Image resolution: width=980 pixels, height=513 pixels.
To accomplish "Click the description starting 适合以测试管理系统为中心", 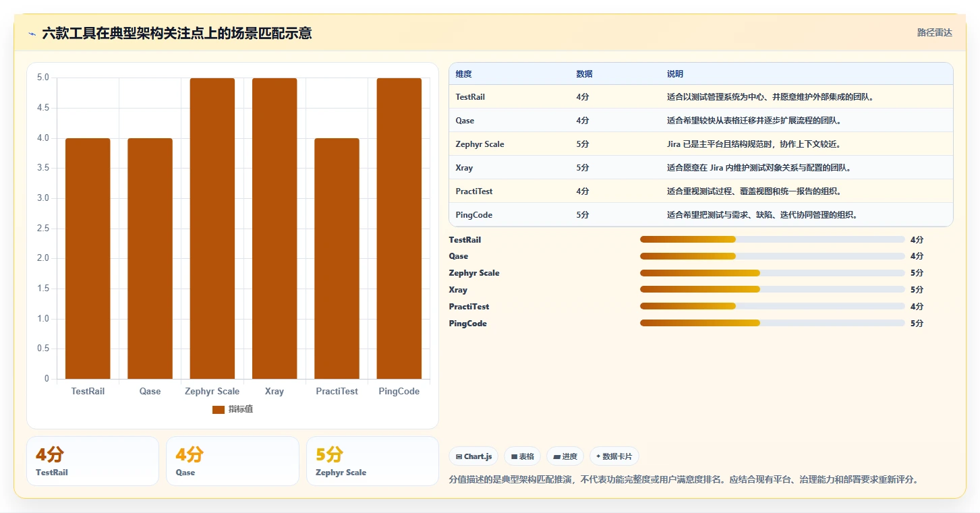I will point(770,97).
